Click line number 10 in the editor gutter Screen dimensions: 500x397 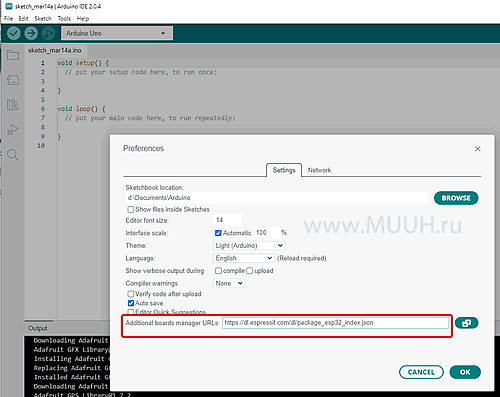pos(41,146)
